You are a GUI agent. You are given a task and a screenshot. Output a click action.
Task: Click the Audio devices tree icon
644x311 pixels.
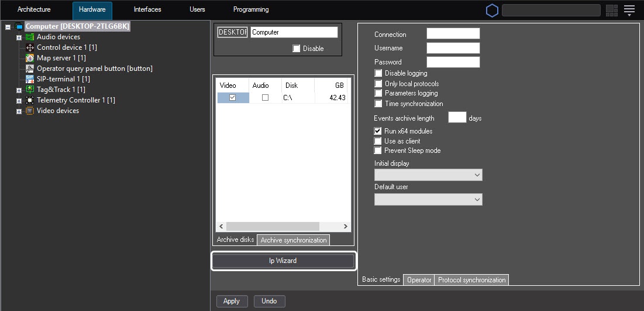tap(30, 37)
